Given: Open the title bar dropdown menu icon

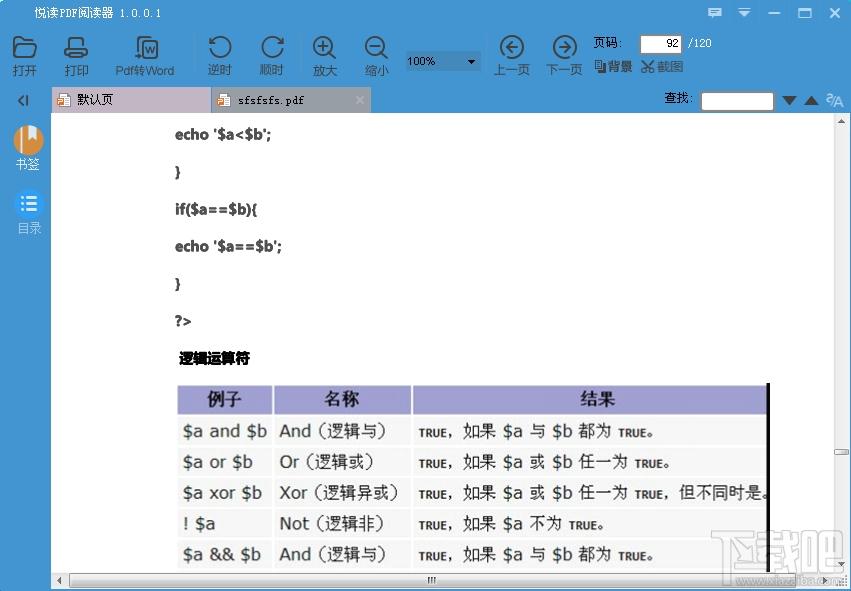Looking at the screenshot, I should click(744, 12).
